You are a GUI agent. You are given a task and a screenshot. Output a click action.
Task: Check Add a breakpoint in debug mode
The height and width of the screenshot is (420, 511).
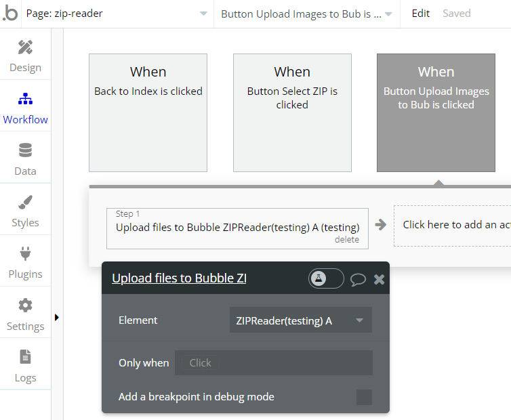(364, 397)
